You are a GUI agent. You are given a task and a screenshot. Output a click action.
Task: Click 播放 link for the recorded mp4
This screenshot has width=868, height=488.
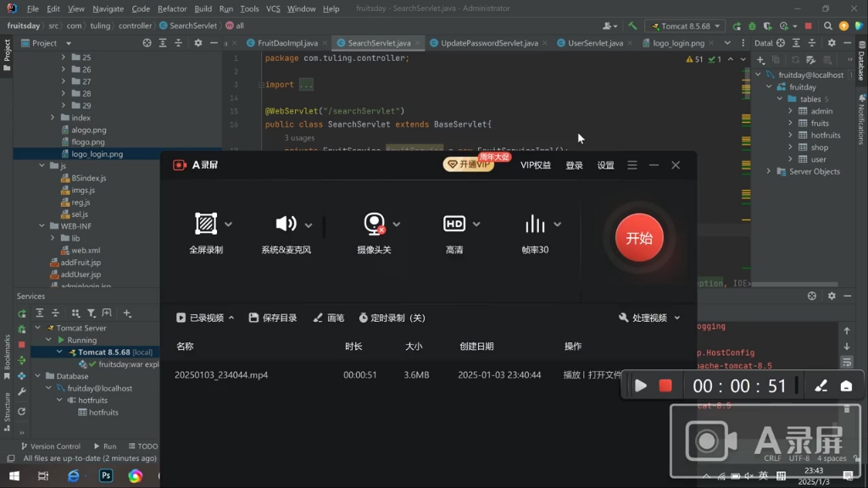click(571, 374)
